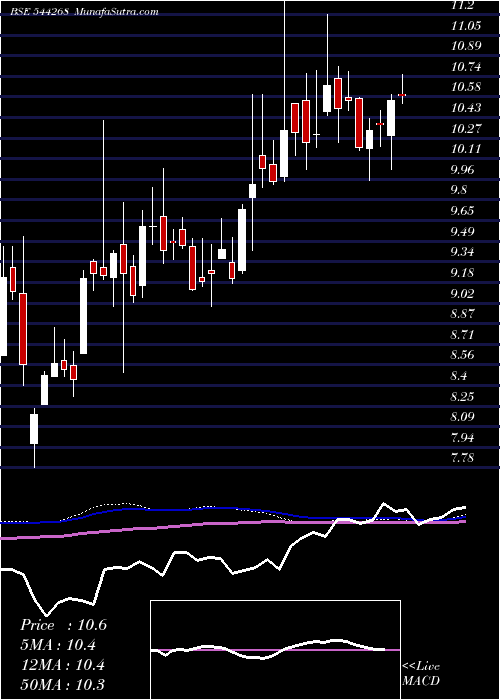Select the 11.2 price axis label
500x700 pixels.
coord(462,5)
